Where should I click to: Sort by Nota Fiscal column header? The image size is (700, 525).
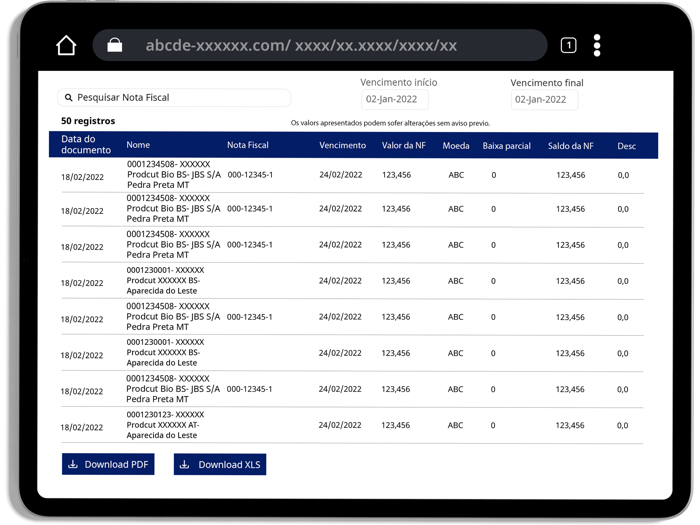tap(247, 145)
